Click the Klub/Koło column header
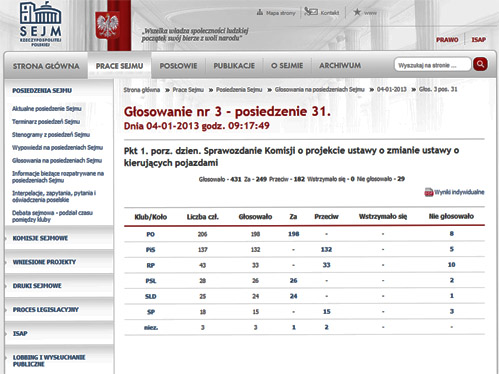 pyautogui.click(x=151, y=217)
